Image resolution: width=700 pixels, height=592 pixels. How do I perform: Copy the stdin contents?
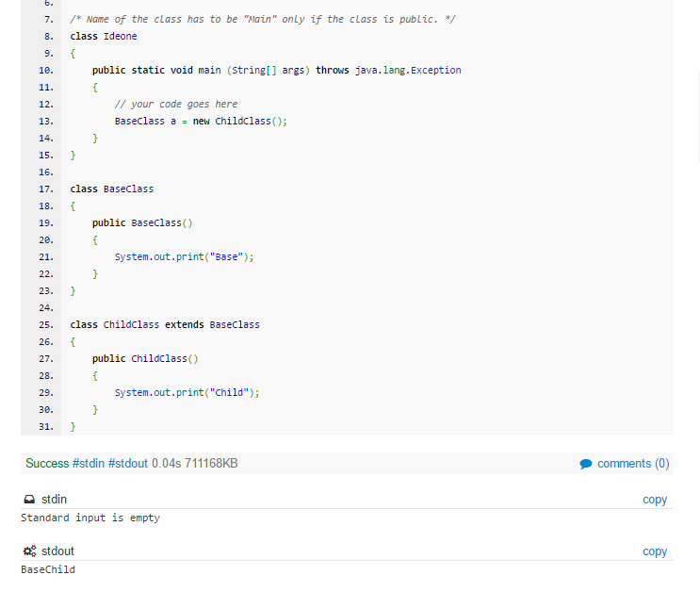coord(655,500)
